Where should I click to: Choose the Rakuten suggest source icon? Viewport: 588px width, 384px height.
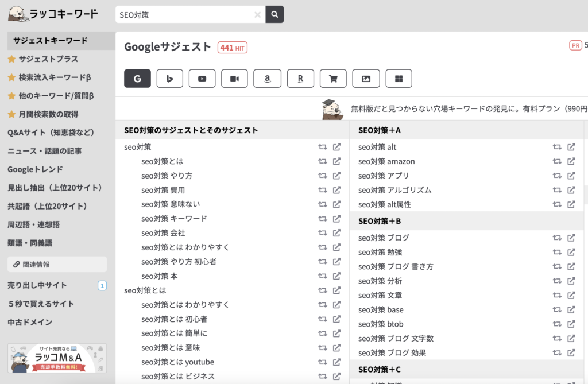(x=300, y=79)
